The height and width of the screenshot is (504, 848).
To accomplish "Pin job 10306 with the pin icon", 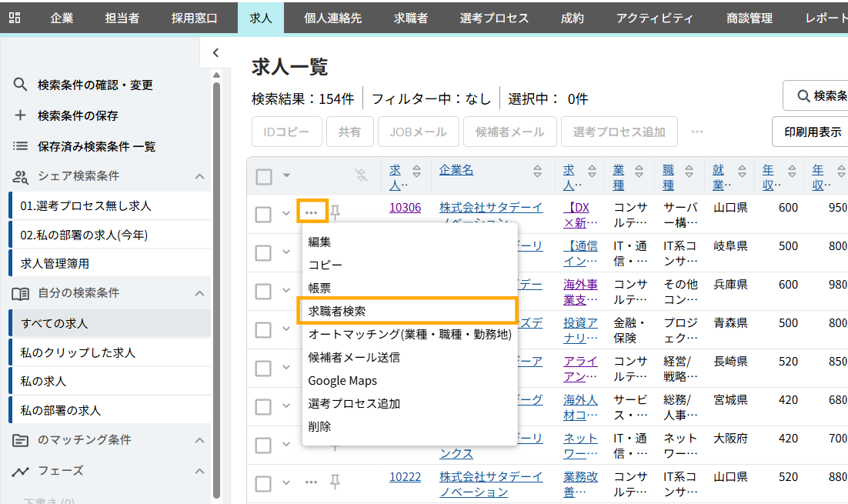I will pyautogui.click(x=336, y=211).
